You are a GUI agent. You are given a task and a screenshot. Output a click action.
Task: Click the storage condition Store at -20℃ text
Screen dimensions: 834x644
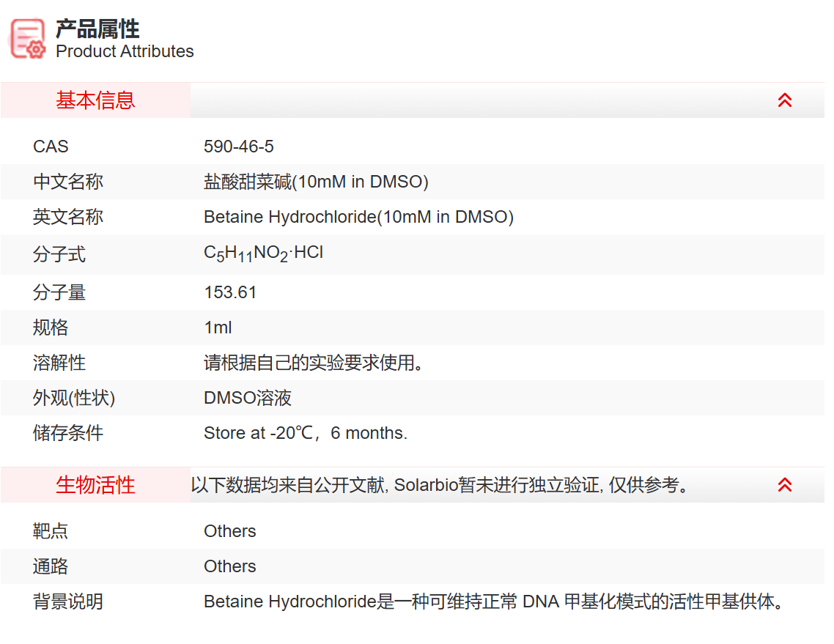(305, 433)
